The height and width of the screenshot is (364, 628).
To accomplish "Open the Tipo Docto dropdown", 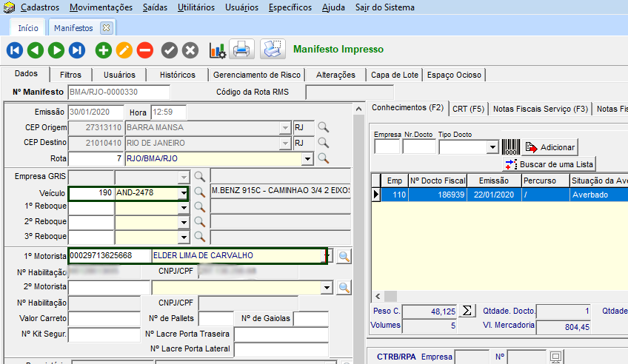I will pos(492,147).
